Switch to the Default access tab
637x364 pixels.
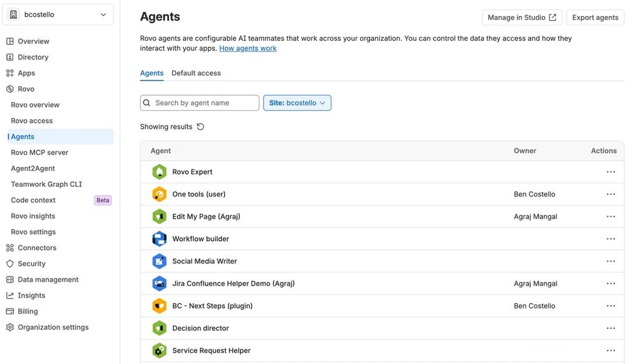click(x=196, y=73)
